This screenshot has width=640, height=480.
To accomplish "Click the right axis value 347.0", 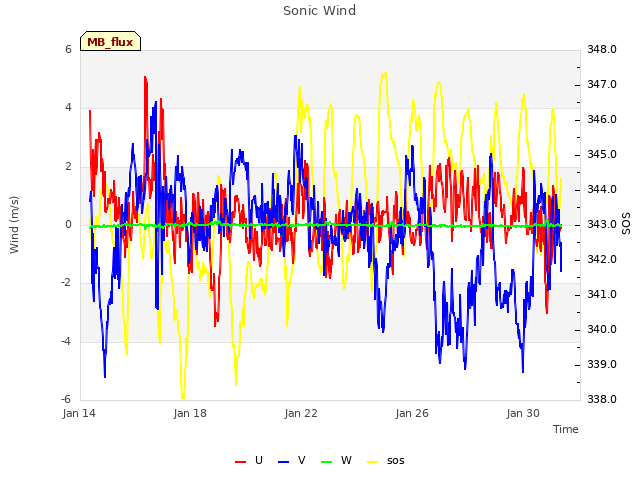I will pyautogui.click(x=602, y=84).
